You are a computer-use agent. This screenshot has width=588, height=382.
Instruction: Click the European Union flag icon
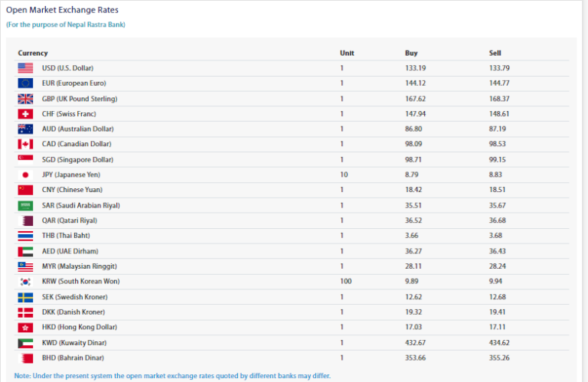pos(25,83)
